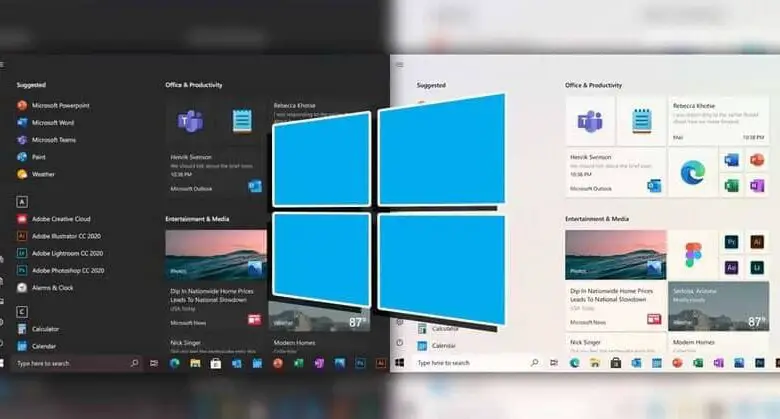Expand light Start menu hamburger button
Viewport: 780px width, 419px height.
pos(399,65)
